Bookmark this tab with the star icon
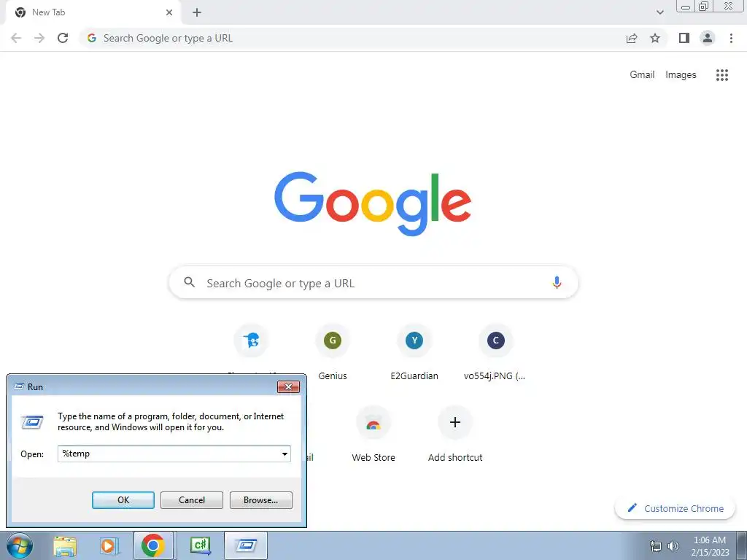The width and height of the screenshot is (747, 560). coord(655,38)
